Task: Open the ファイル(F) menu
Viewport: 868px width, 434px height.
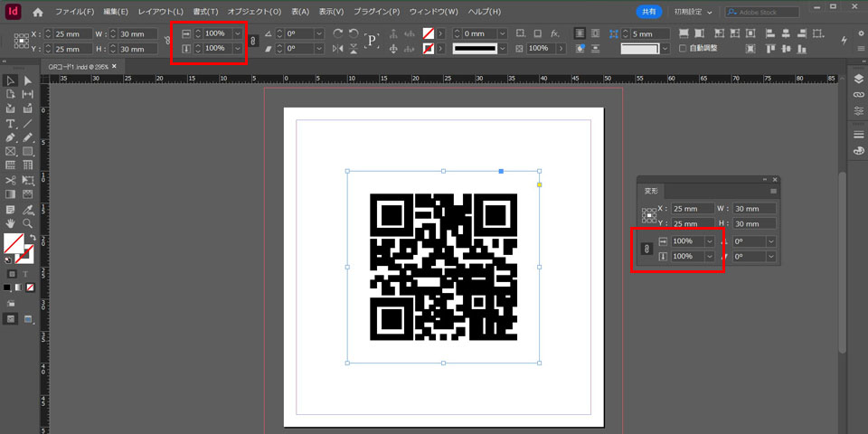Action: (x=74, y=13)
